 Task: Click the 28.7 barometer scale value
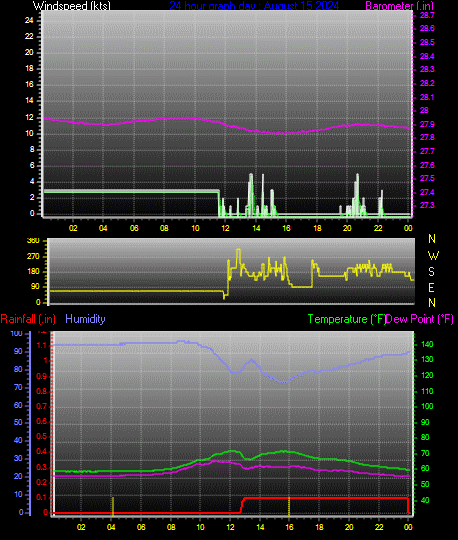pyautogui.click(x=427, y=15)
